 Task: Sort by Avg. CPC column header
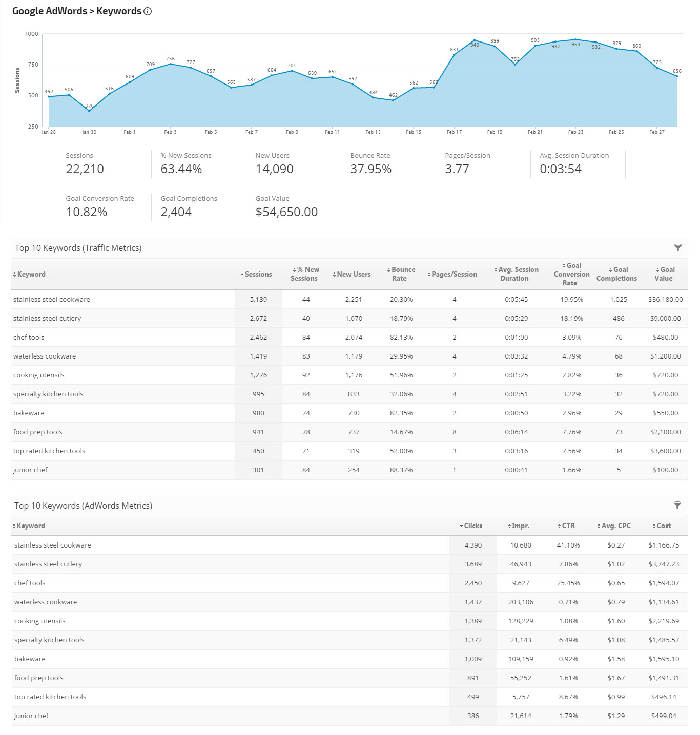[x=615, y=526]
